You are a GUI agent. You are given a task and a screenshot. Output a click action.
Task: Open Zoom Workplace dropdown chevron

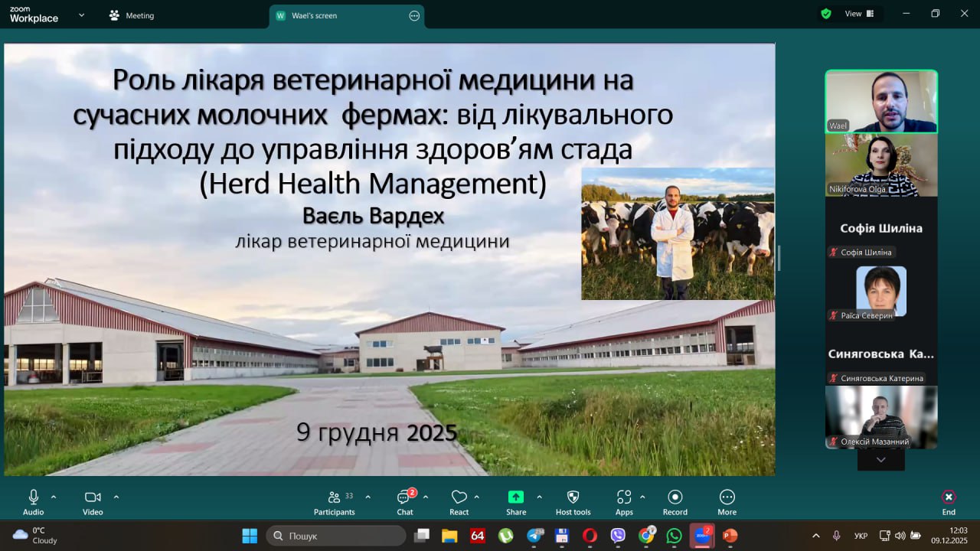81,15
